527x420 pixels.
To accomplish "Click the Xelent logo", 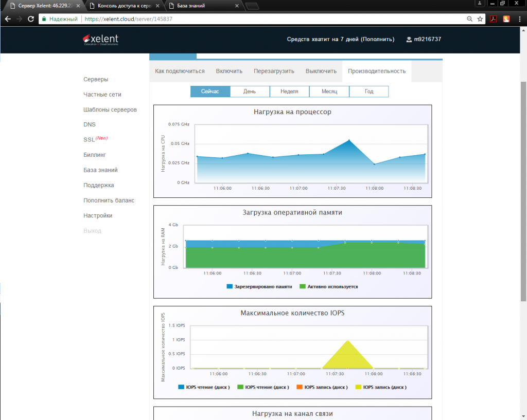I will [101, 40].
